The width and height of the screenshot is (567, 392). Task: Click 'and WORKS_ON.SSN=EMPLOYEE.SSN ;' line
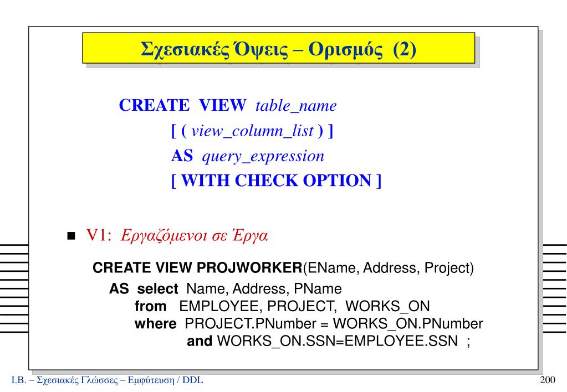coord(329,341)
